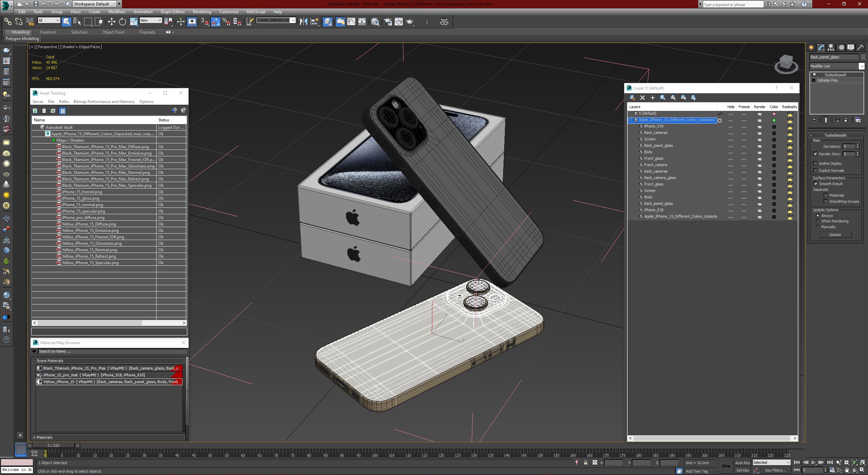Open the Layer Manager toolbar icon
Screen dimensions: 868x475
click(x=328, y=22)
